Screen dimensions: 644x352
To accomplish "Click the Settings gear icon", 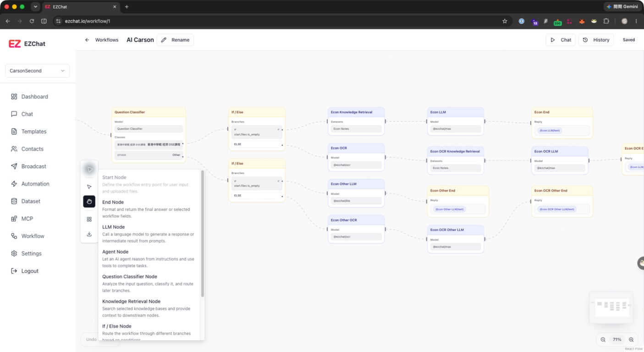I will click(14, 253).
